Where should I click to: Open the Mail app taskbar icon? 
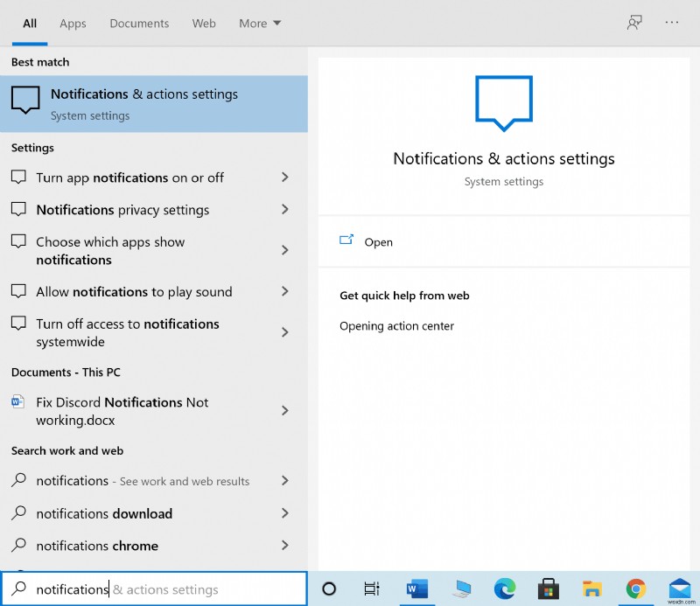tap(680, 589)
